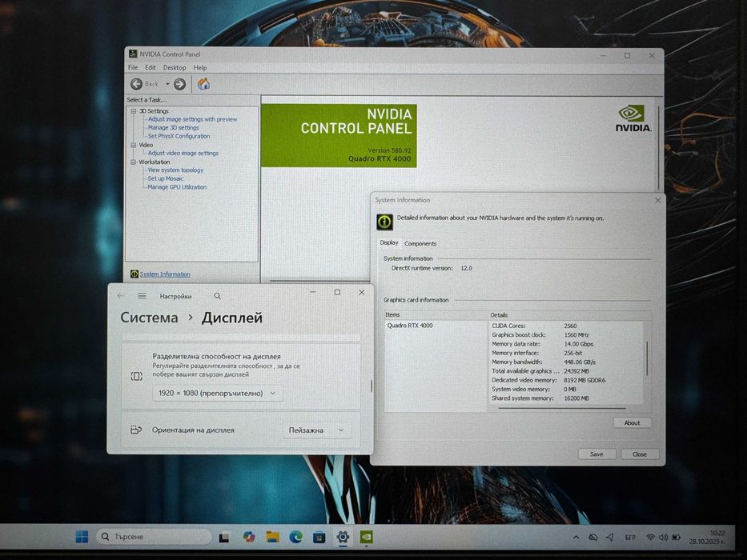Click back arrow in Настройки window
The image size is (747, 560).
[x=121, y=296]
